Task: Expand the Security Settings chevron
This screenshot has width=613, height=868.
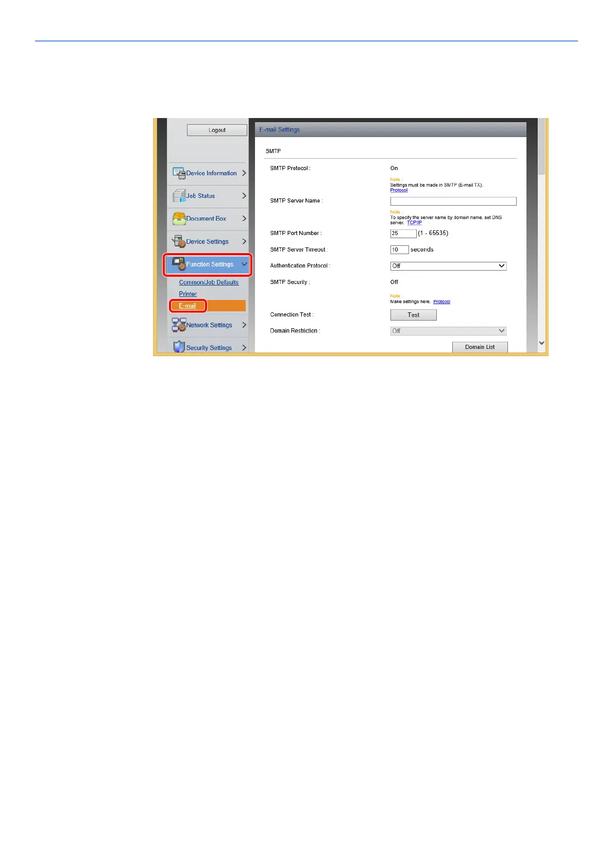Action: pyautogui.click(x=244, y=347)
